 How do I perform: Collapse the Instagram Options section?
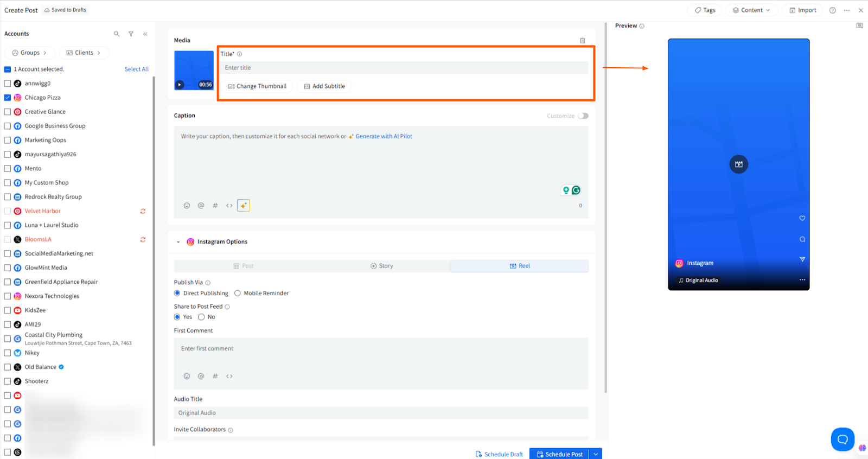178,242
